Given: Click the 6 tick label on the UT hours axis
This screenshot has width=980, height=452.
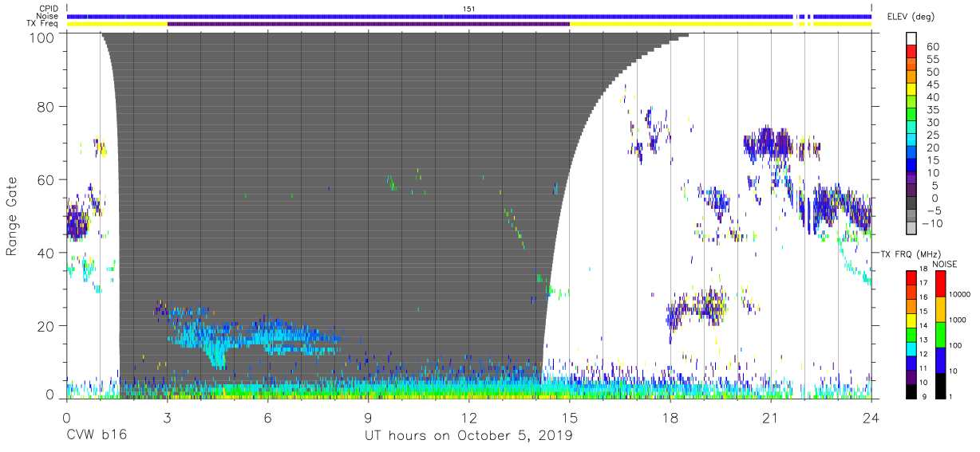Looking at the screenshot, I should (267, 417).
